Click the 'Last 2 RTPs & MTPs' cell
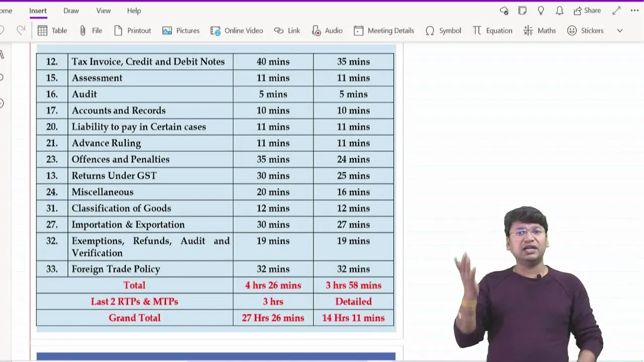 (x=134, y=302)
